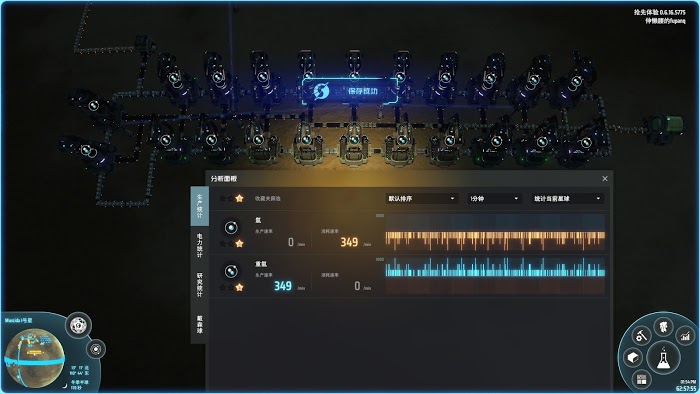Viewport: 700px width, 394px height.
Task: Click the save success notification banner
Action: [350, 91]
